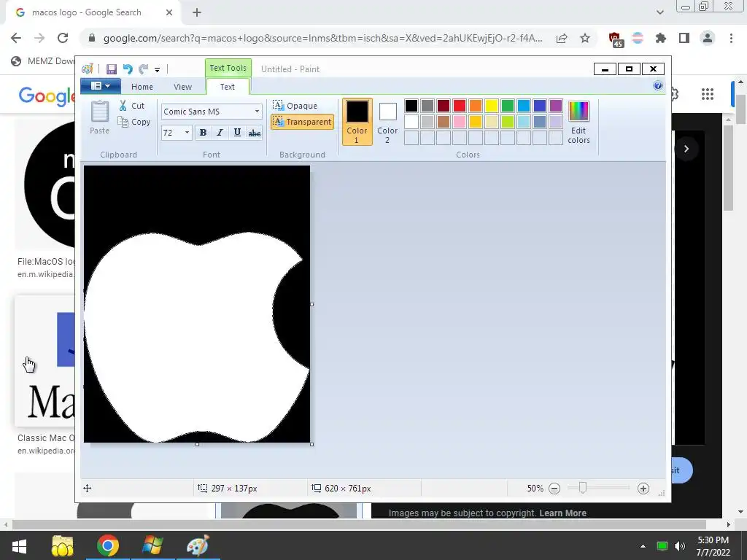Viewport: 747px width, 560px height.
Task: Select the Color 2 background box
Action: click(x=387, y=122)
